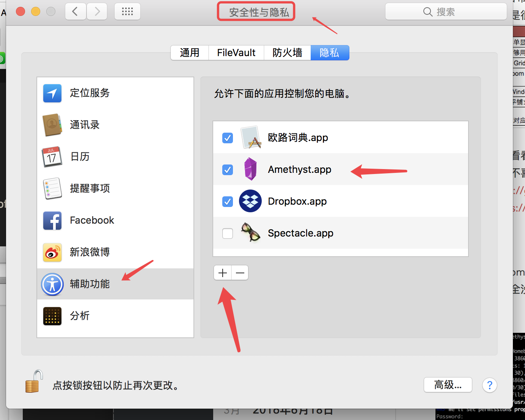Switch to the FileVault tab
525x420 pixels.
point(236,53)
